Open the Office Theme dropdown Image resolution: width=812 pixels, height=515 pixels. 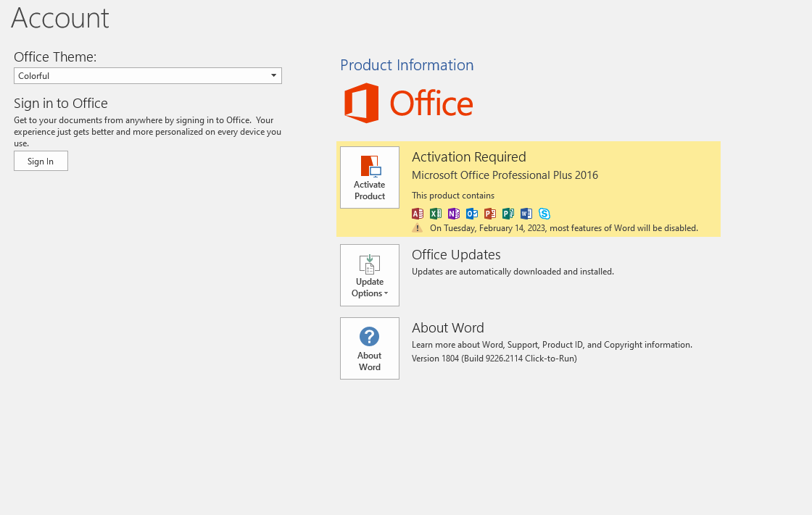pos(148,75)
